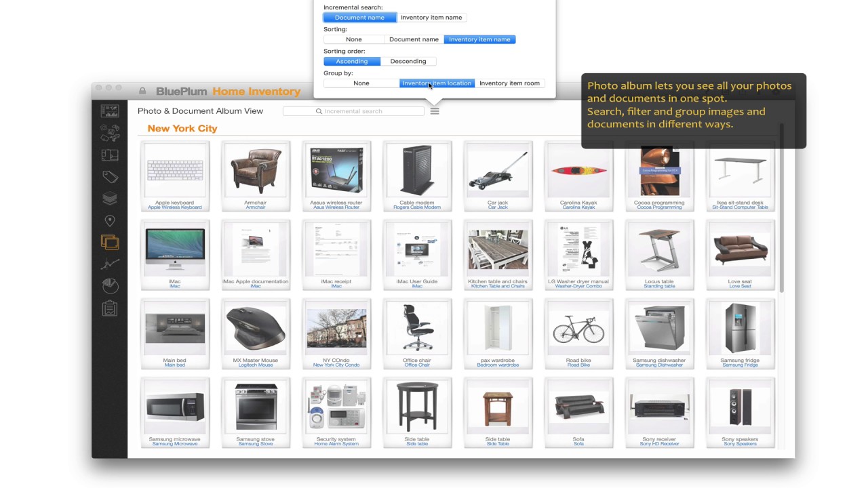Open the floor plan rooms sidebar icon
The width and height of the screenshot is (868, 488).
pyautogui.click(x=109, y=155)
